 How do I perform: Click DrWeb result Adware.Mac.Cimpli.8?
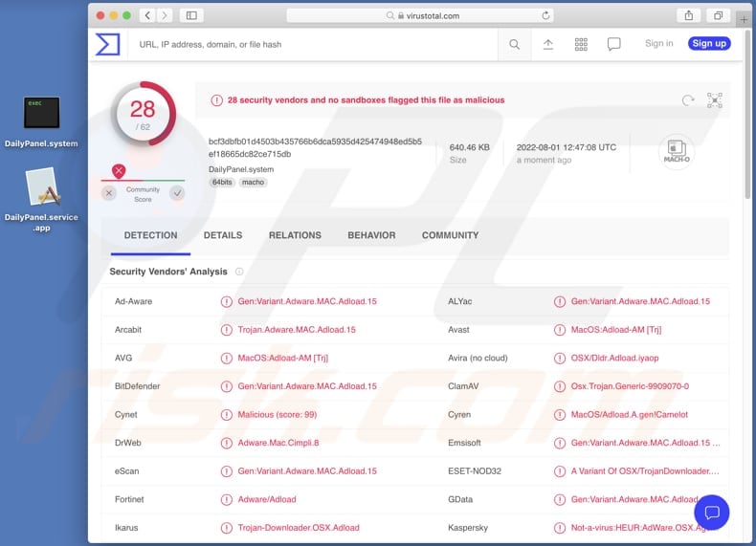click(x=278, y=443)
